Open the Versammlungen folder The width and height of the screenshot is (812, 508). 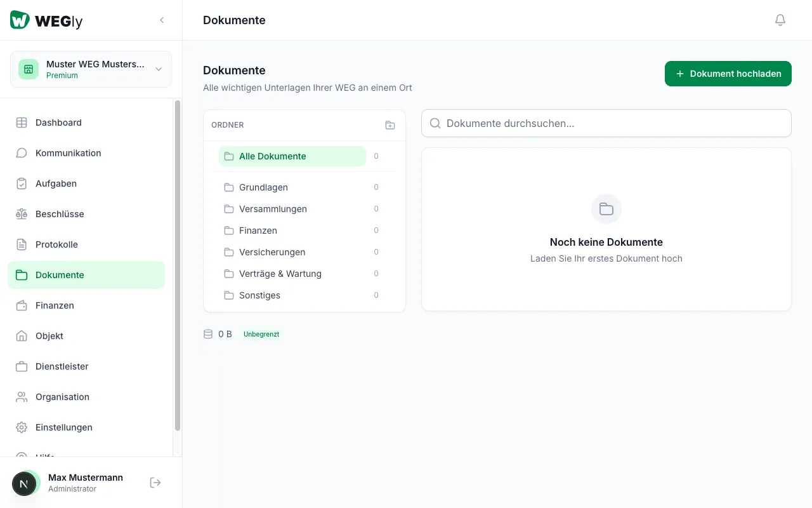[x=273, y=209]
